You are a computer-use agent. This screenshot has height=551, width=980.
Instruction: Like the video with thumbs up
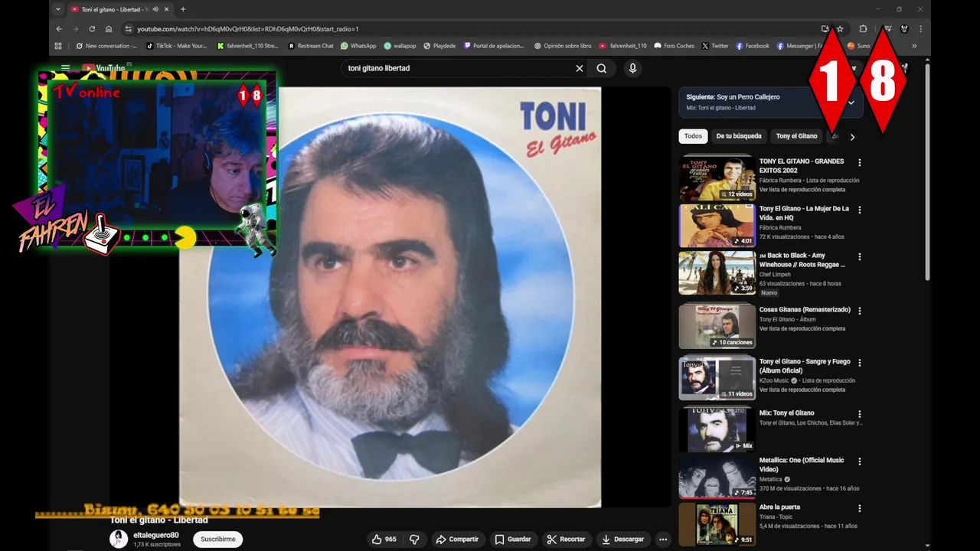[x=384, y=540]
